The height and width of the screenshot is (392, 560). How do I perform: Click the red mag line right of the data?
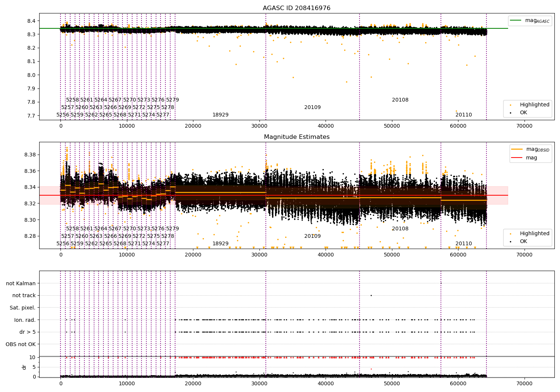coord(497,195)
